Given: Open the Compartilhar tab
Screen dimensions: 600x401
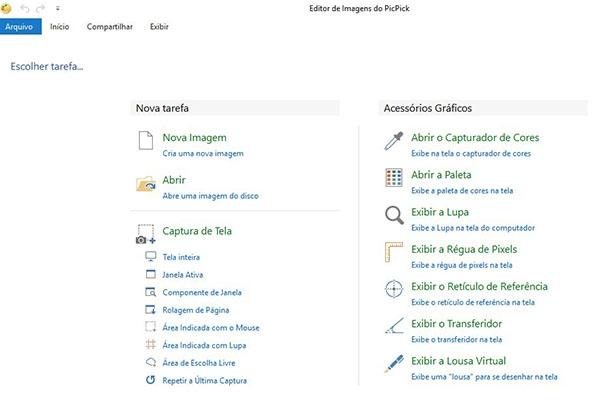Looking at the screenshot, I should [110, 27].
